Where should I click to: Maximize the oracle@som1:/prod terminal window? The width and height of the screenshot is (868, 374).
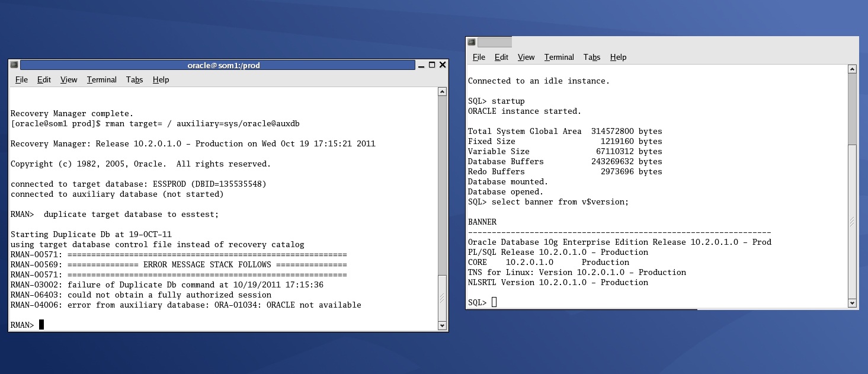432,65
